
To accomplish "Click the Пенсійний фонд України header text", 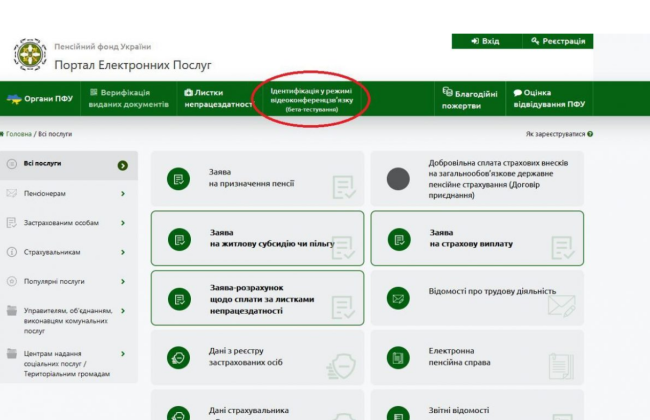I will point(102,46).
